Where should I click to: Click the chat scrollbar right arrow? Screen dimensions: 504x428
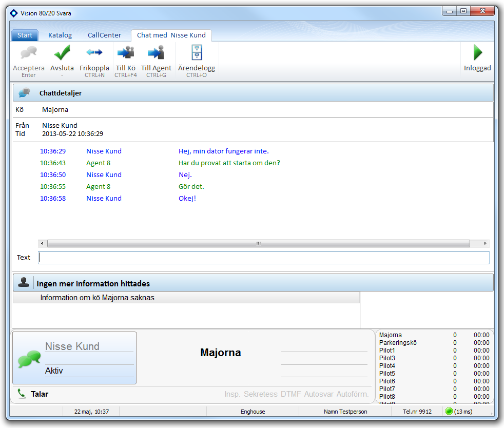(x=485, y=243)
